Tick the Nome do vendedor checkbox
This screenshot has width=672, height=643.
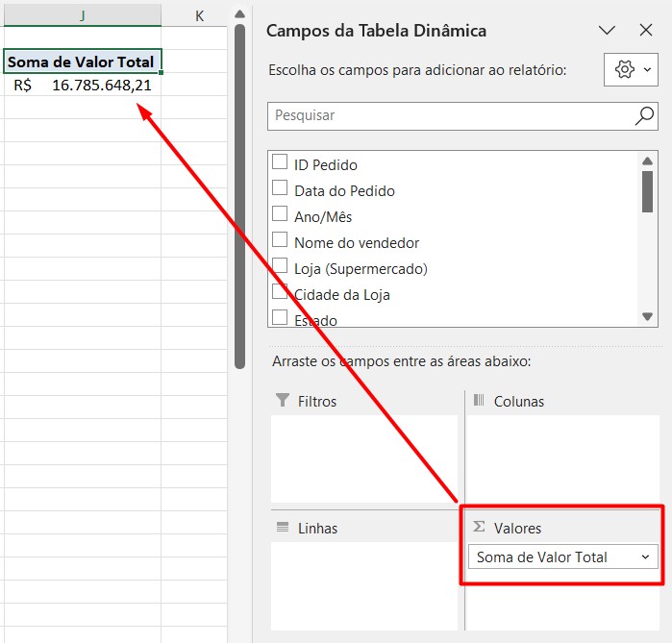[280, 242]
